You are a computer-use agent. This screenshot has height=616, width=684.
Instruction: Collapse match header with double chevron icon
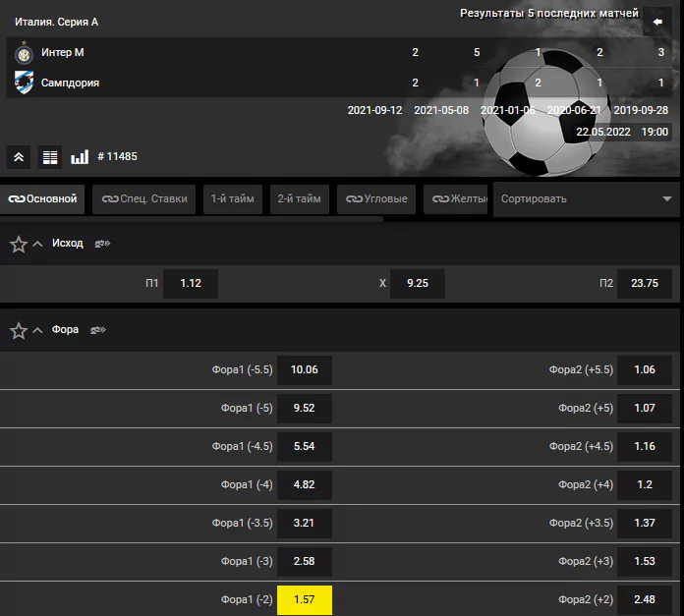pyautogui.click(x=19, y=157)
